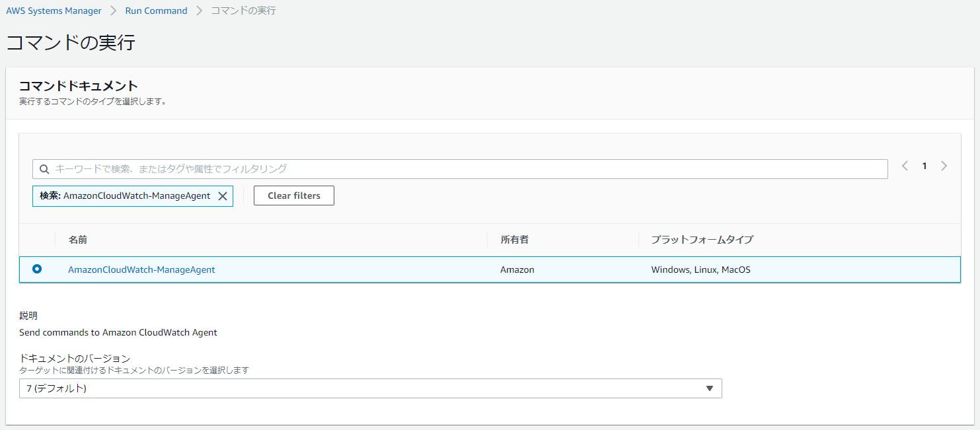
Task: Select page number 1 in pagination
Action: [x=924, y=166]
